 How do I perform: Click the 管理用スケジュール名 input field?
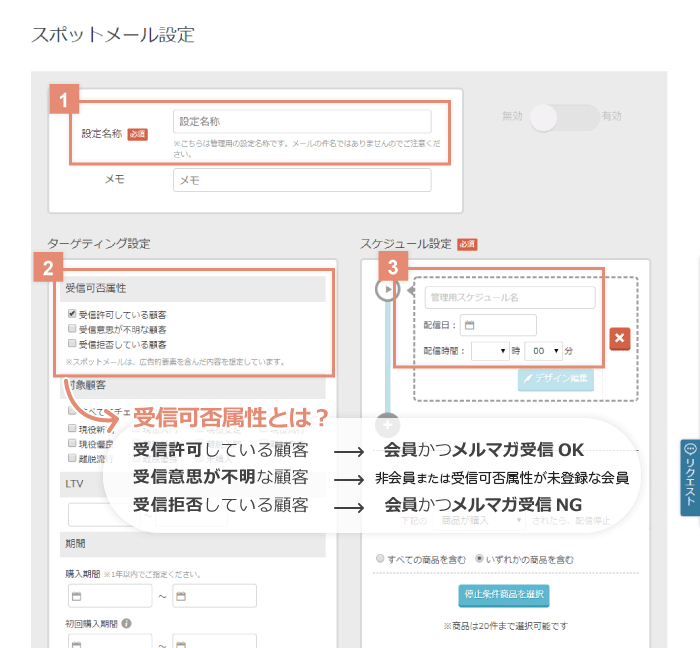pos(509,298)
